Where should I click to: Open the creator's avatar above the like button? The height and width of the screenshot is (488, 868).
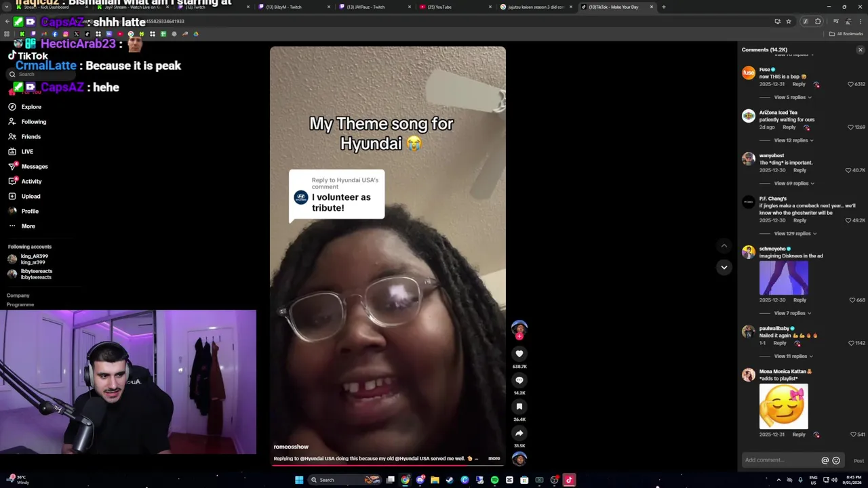519,329
